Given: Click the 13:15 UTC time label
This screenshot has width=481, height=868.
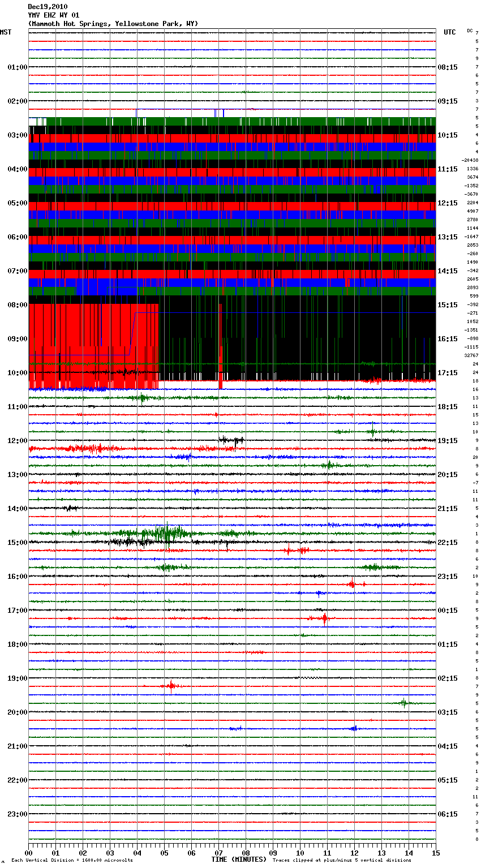Looking at the screenshot, I should (448, 237).
